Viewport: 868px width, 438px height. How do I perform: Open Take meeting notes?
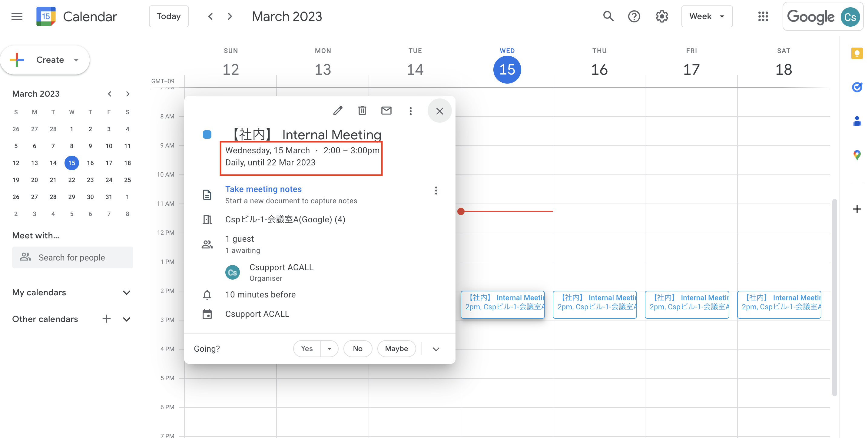point(263,189)
